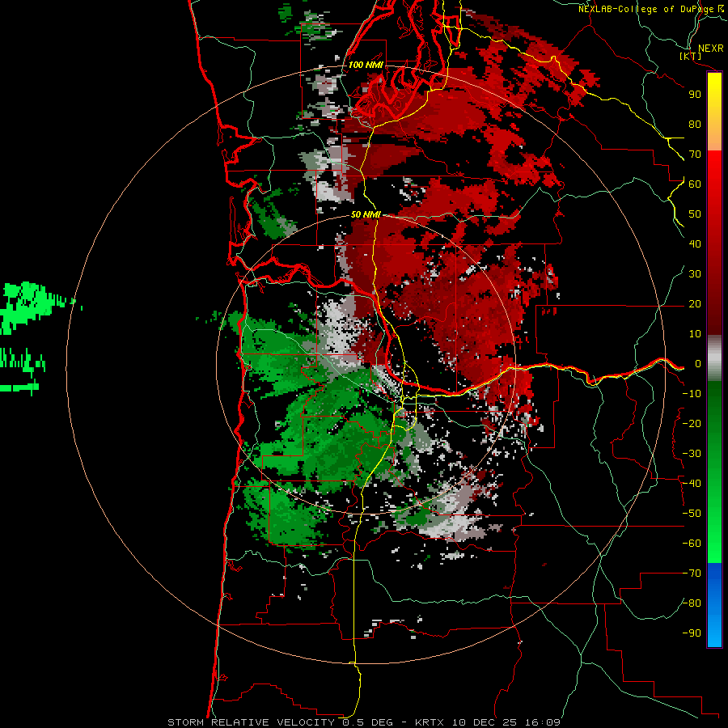Viewport: 728px width, 728px height.
Task: Select the positive 90 knot scale label
Action: (x=695, y=95)
